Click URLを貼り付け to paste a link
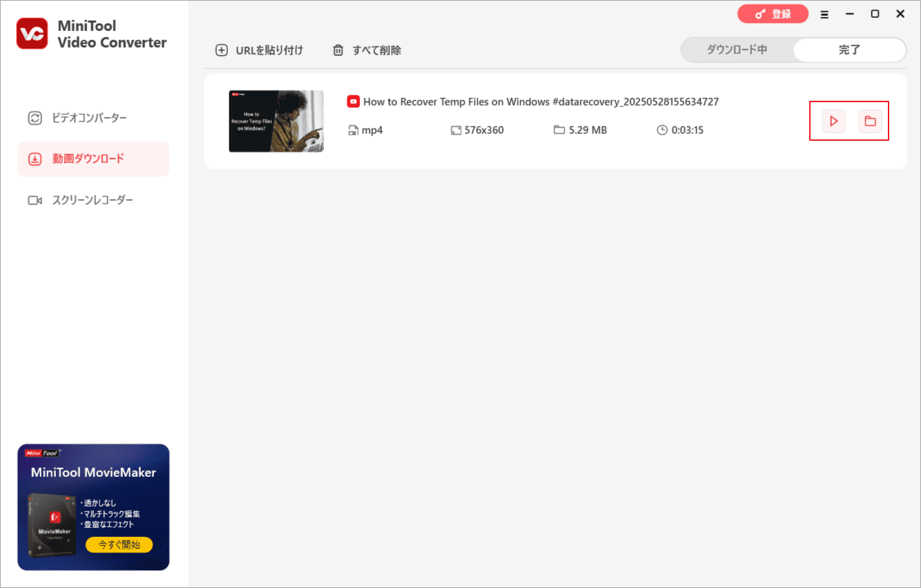The image size is (921, 588). coord(260,50)
